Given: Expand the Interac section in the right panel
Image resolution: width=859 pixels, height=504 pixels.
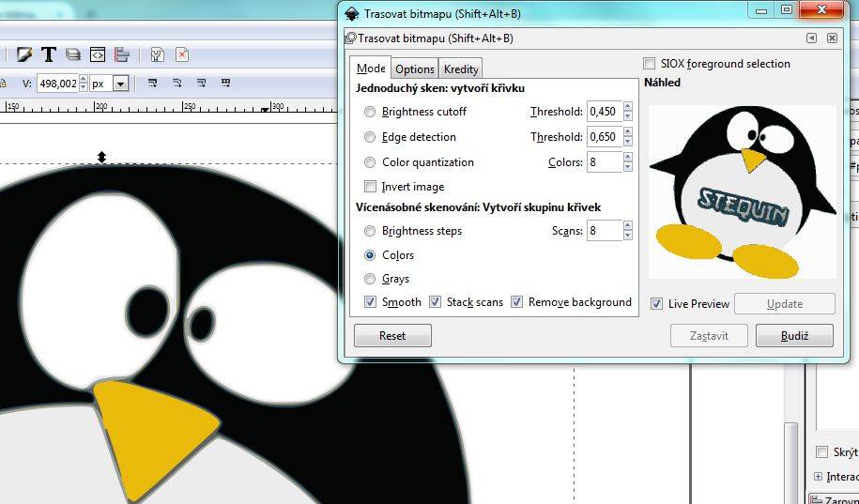Looking at the screenshot, I should [818, 477].
